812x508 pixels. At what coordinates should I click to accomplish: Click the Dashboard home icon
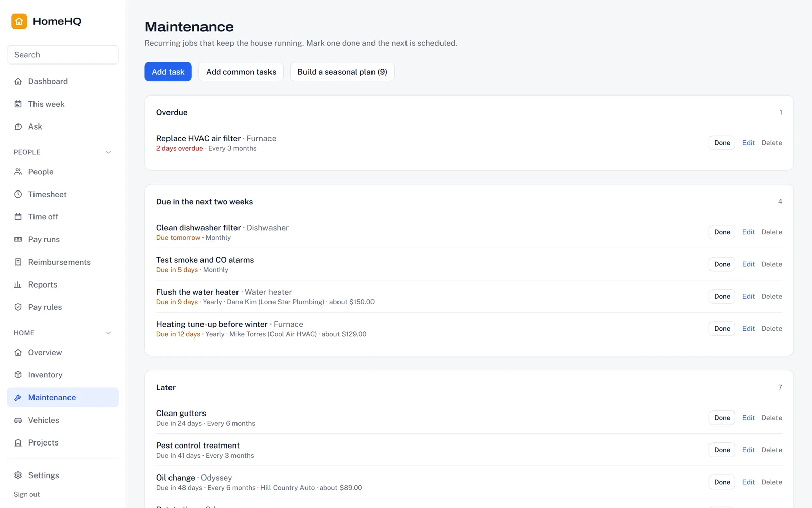click(x=18, y=81)
